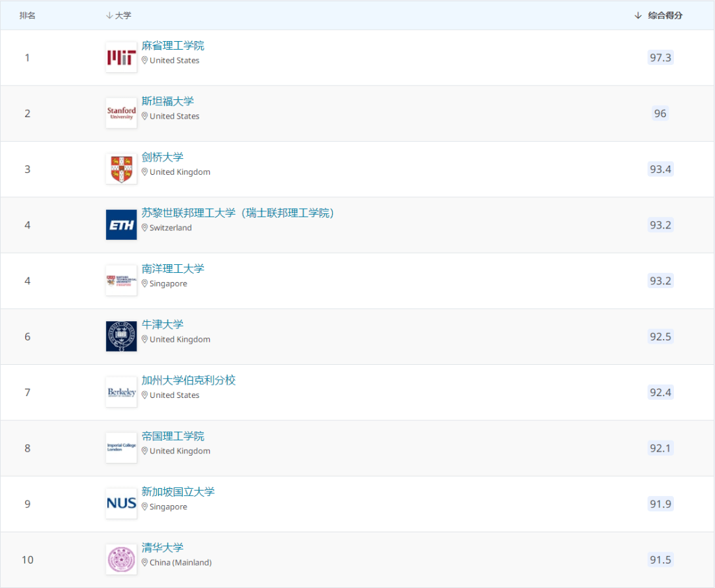Viewport: 715px width, 588px height.
Task: Click location pin icon under 剑桥大学
Action: point(144,172)
